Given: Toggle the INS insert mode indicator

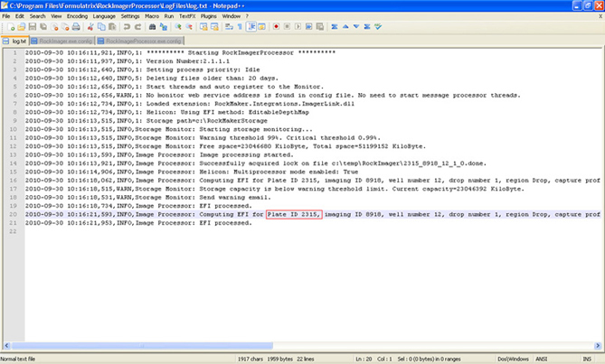Looking at the screenshot, I should point(587,359).
